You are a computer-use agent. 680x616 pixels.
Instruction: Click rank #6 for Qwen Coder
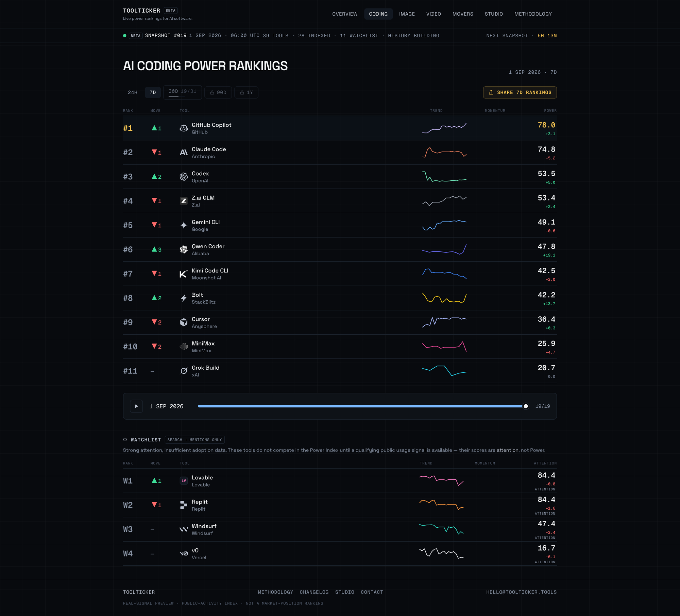128,250
